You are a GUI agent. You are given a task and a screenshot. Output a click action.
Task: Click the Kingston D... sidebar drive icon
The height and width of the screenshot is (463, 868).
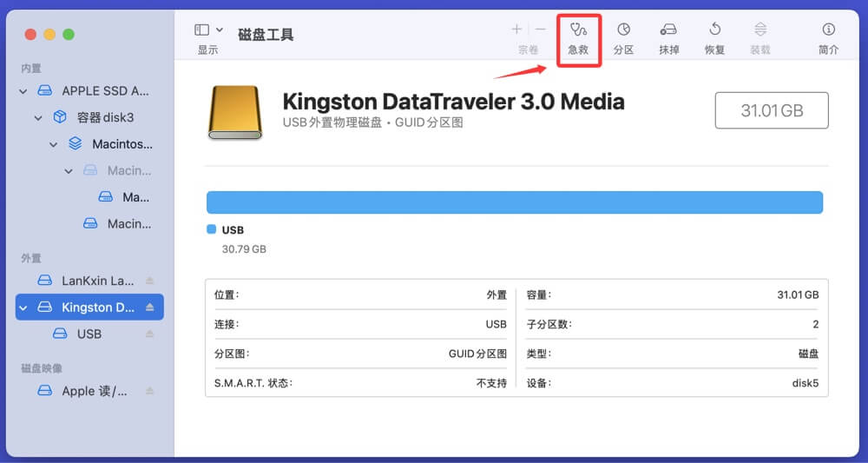click(45, 307)
